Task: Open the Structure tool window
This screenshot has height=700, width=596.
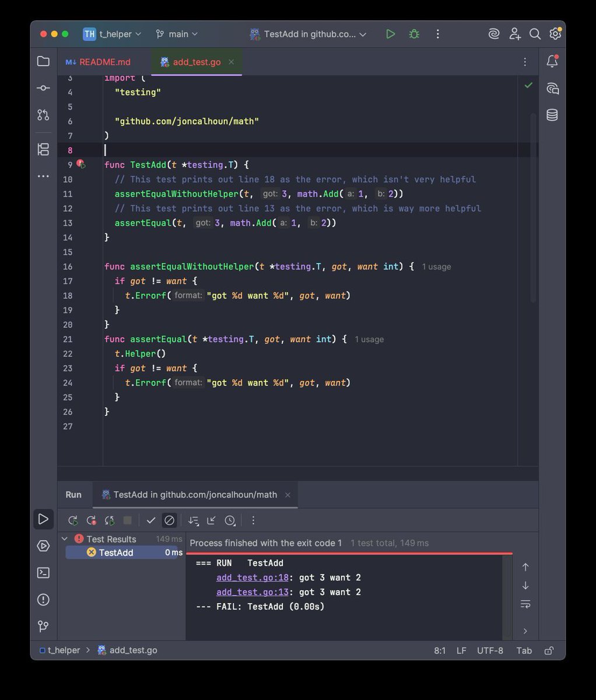Action: click(x=43, y=149)
